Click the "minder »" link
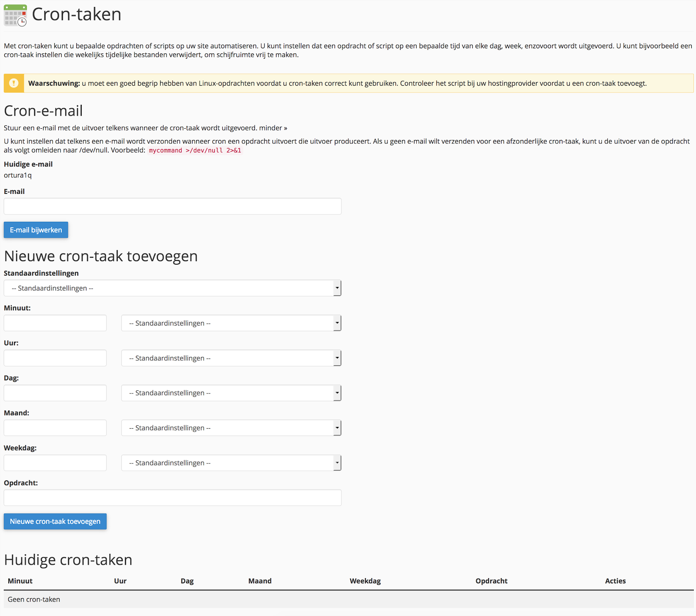 [273, 128]
